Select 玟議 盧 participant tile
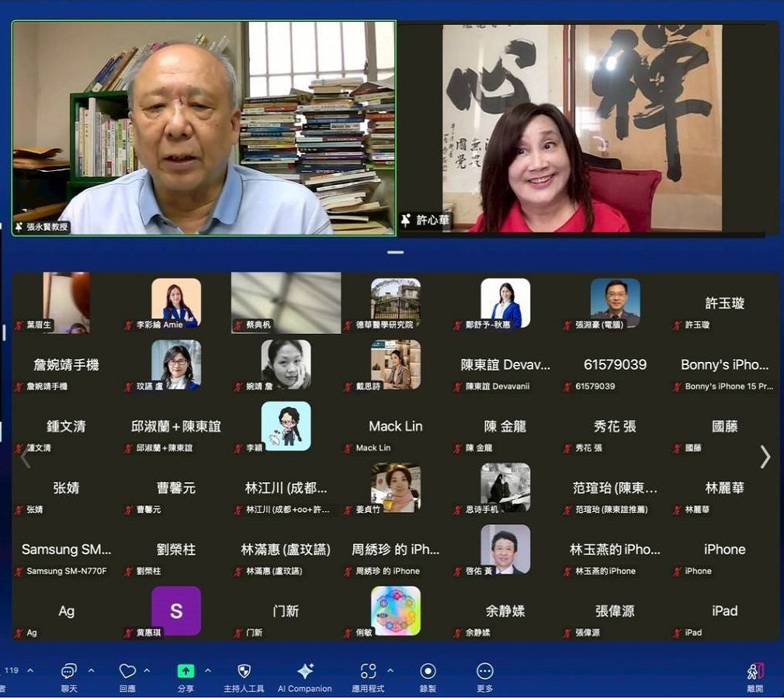This screenshot has width=784, height=699. click(176, 365)
